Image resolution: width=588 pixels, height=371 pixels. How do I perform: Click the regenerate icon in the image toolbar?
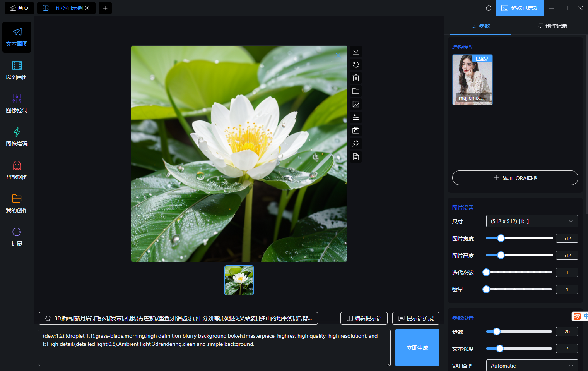click(356, 65)
